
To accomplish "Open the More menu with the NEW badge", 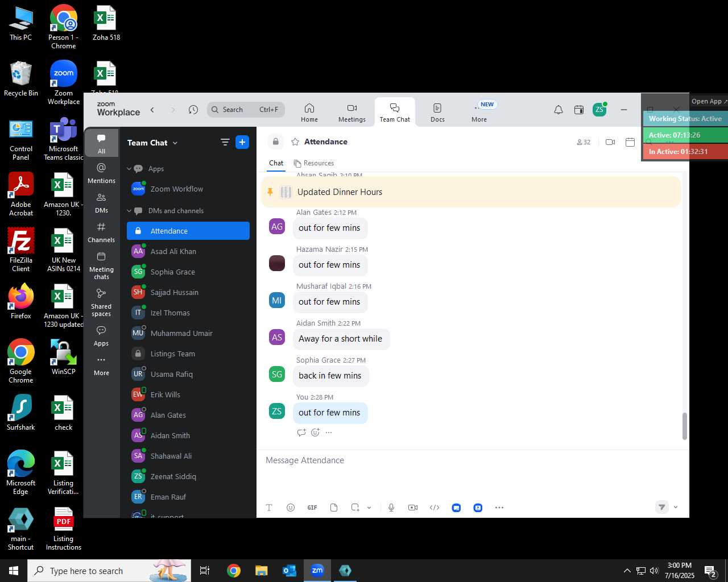I will tap(479, 112).
